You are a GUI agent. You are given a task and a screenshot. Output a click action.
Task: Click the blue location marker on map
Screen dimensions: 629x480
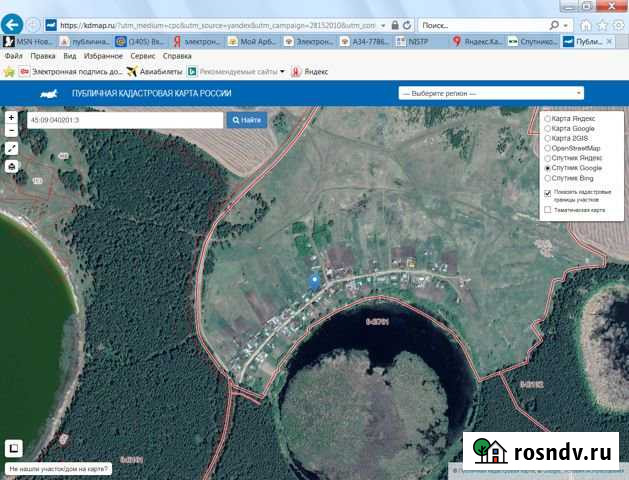tap(314, 281)
